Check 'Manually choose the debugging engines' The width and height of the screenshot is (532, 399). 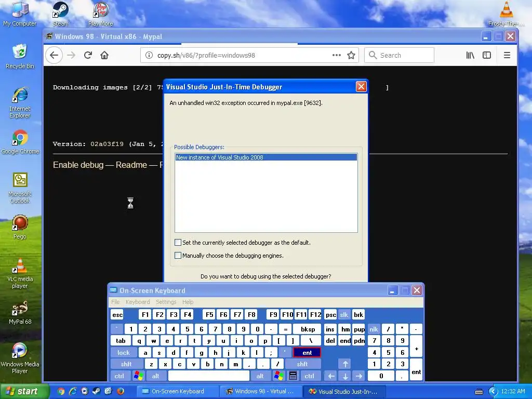178,255
